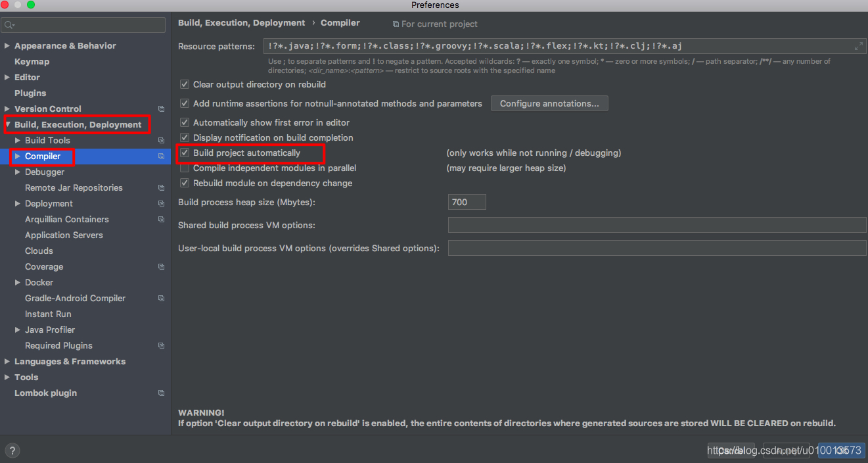Toggle Rebuild module on dependency change
Screen dimensions: 868x463
185,183
